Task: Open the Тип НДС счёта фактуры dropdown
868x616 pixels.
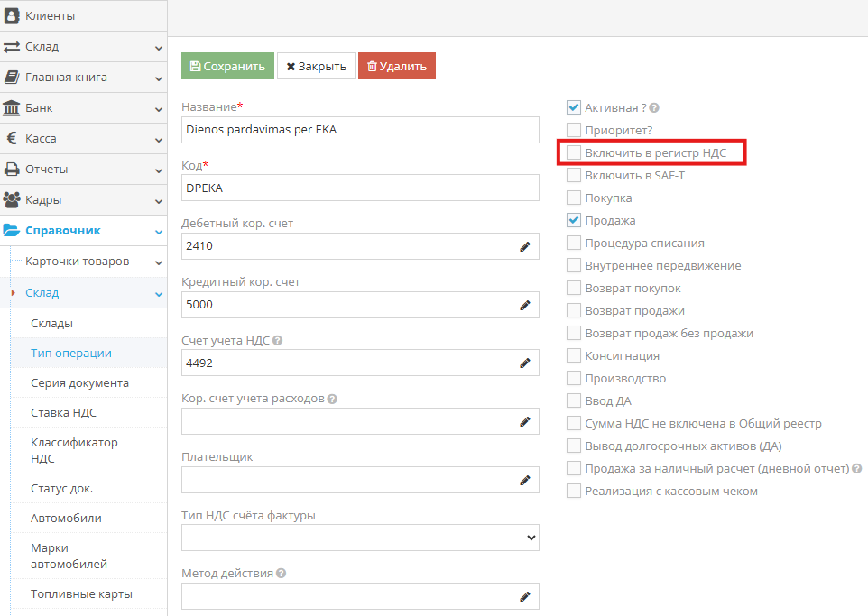Action: click(x=360, y=538)
